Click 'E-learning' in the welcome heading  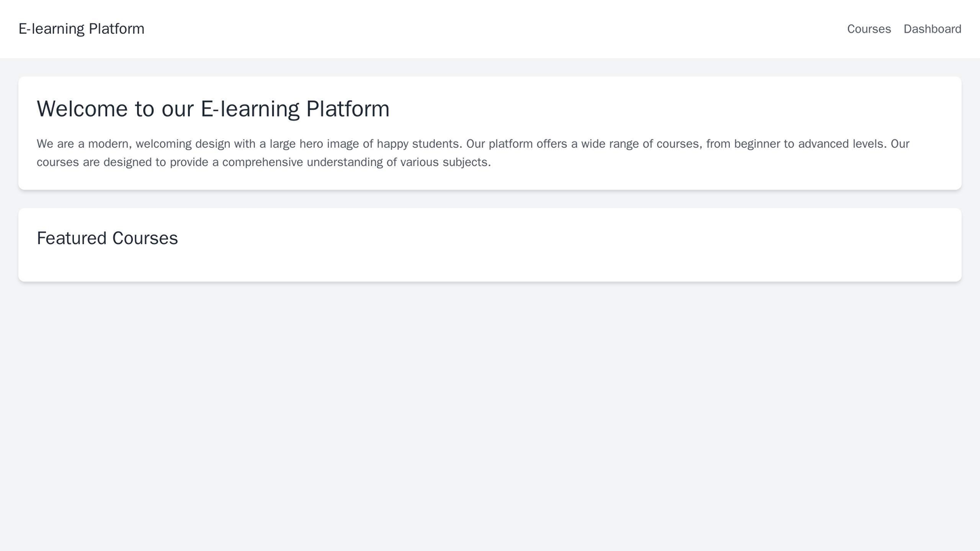point(249,109)
